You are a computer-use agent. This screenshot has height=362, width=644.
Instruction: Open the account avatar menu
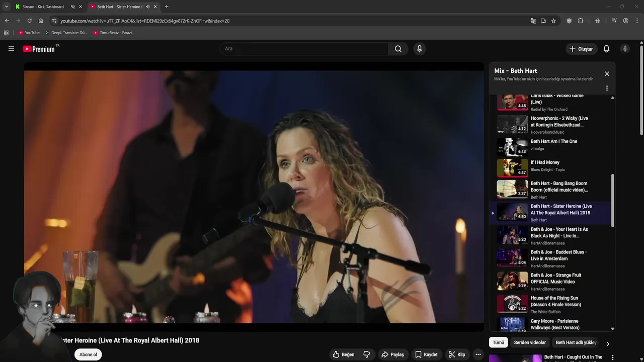tap(625, 49)
